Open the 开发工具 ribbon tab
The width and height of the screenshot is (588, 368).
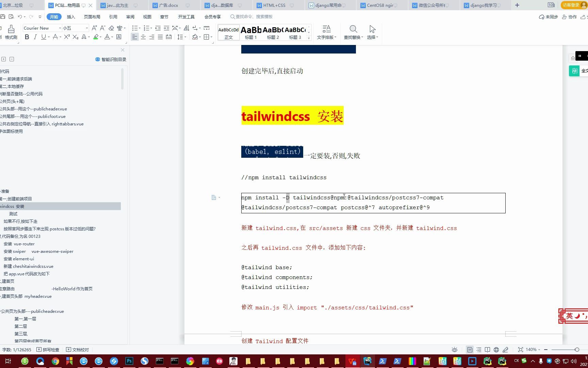point(186,17)
